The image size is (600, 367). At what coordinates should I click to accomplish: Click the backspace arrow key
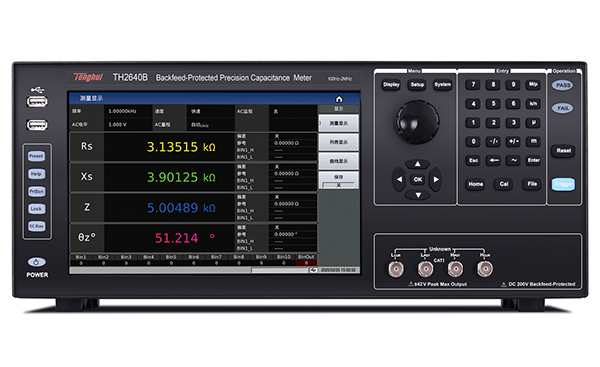[494, 160]
